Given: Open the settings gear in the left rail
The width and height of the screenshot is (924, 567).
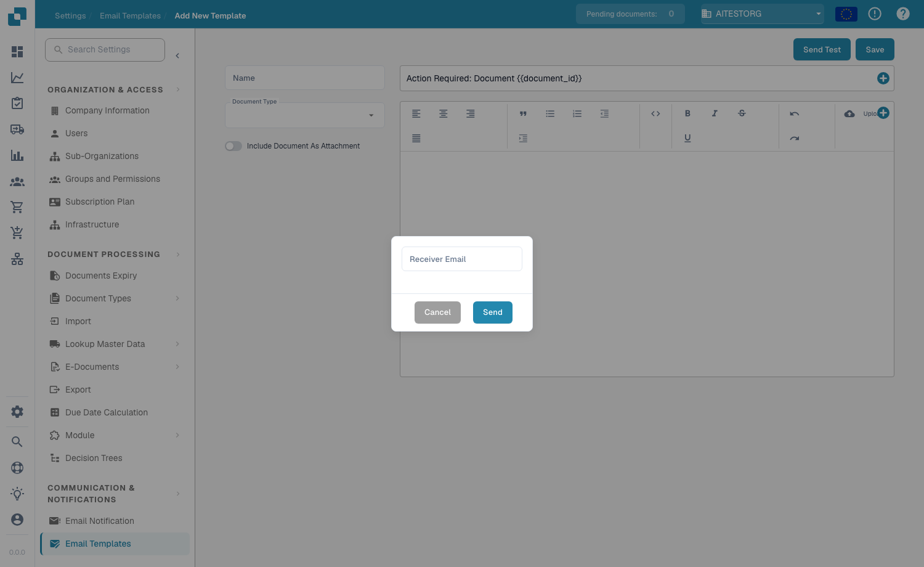Looking at the screenshot, I should [x=17, y=412].
